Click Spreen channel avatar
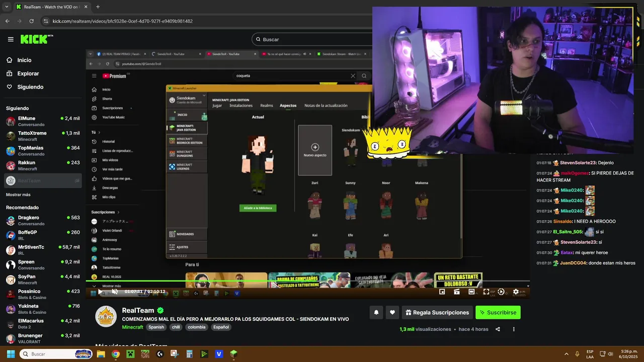 11,264
